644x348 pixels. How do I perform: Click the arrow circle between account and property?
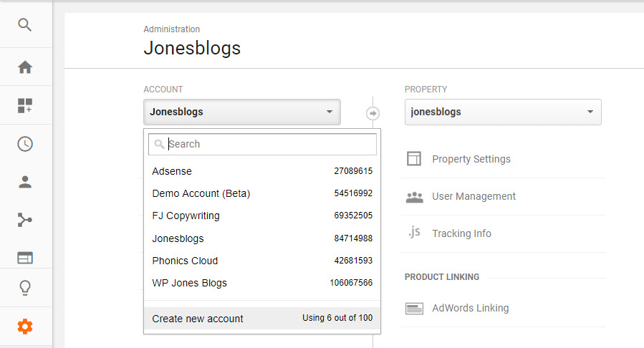click(373, 113)
